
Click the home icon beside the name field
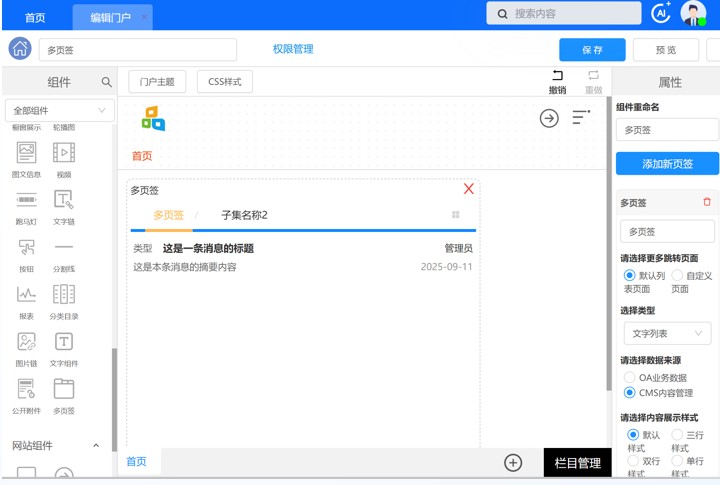(19, 49)
